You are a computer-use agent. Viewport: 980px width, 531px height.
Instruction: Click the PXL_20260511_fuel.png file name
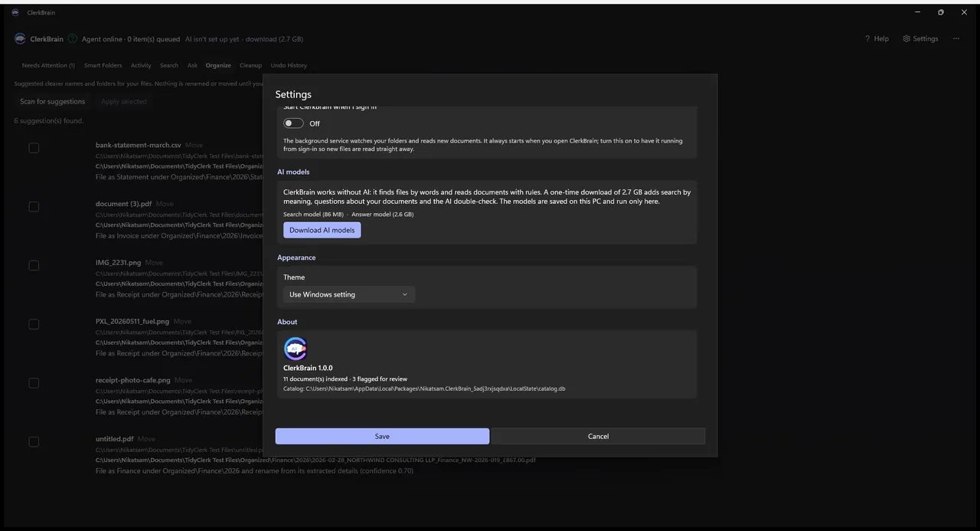tap(132, 321)
